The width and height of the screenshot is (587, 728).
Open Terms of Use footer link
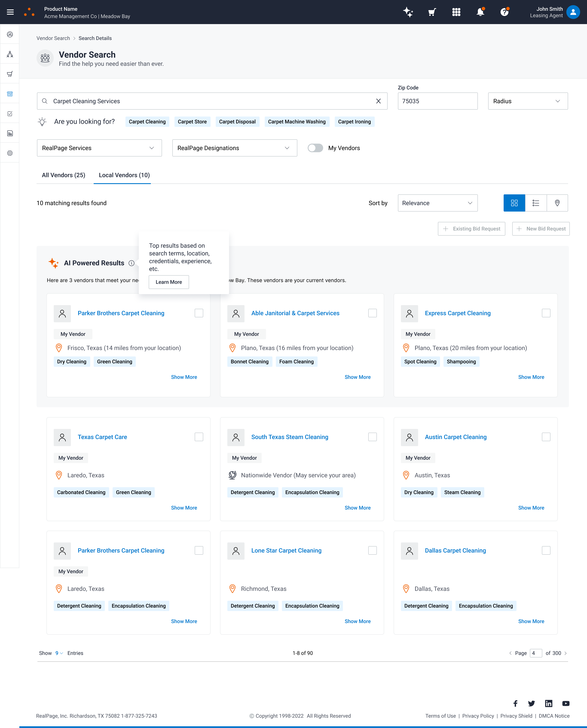(x=440, y=716)
